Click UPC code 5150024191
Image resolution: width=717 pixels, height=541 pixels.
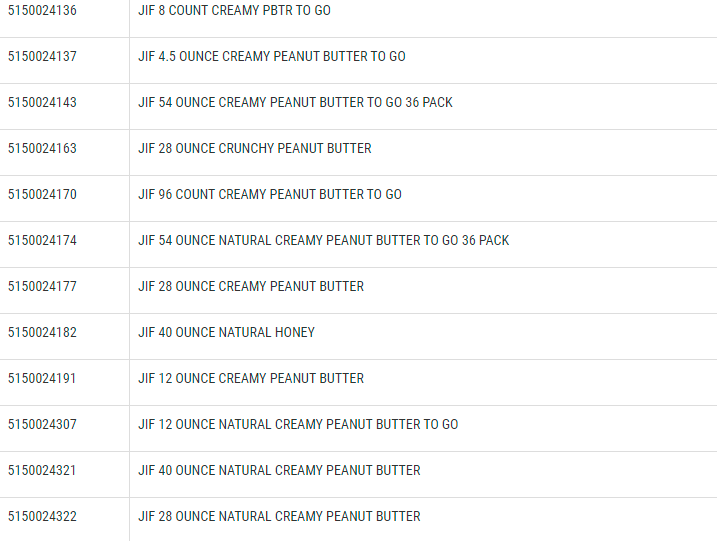click(42, 378)
